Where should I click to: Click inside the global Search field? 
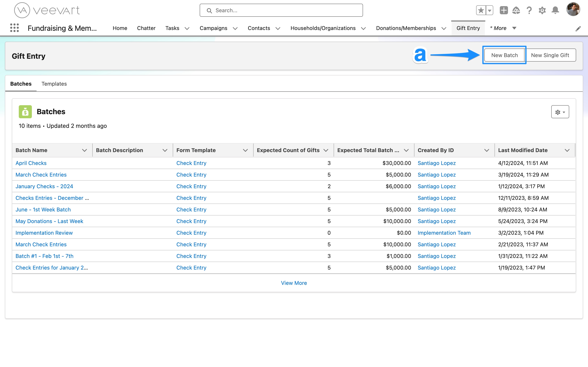(x=281, y=10)
